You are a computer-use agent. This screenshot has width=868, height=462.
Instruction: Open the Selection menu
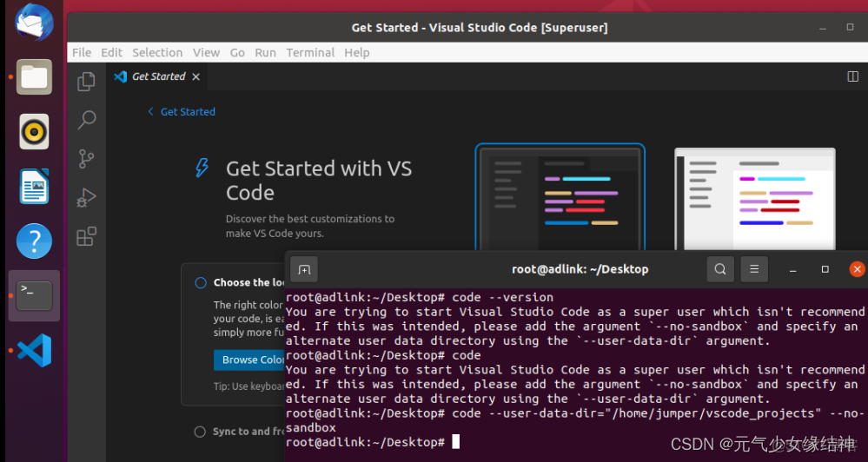pyautogui.click(x=157, y=52)
